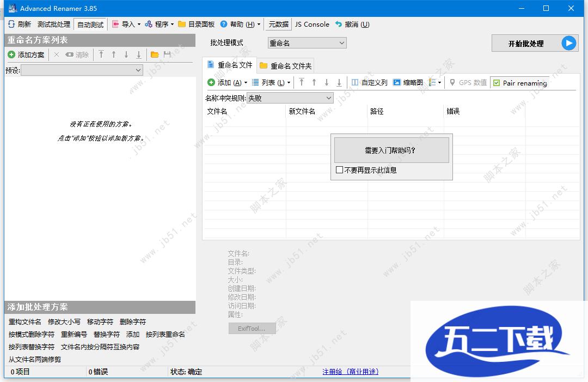Screen dimensions: 588x382
Task: Click 需要入门帮助吗? button
Action: point(391,150)
